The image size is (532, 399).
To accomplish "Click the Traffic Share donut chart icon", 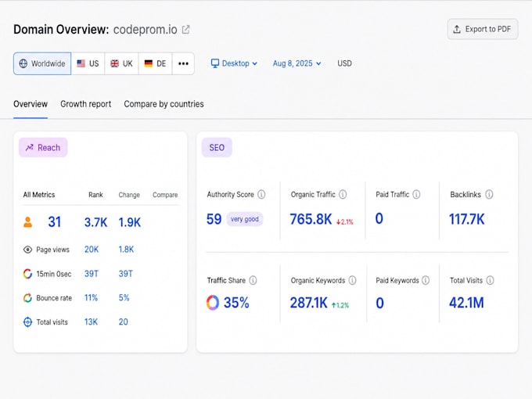I will coord(213,302).
